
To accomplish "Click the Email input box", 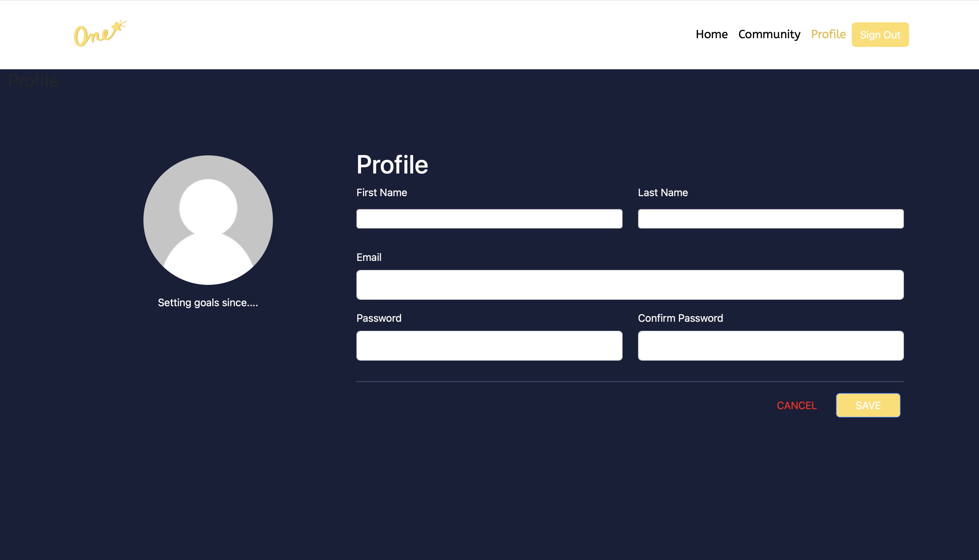I will click(630, 285).
